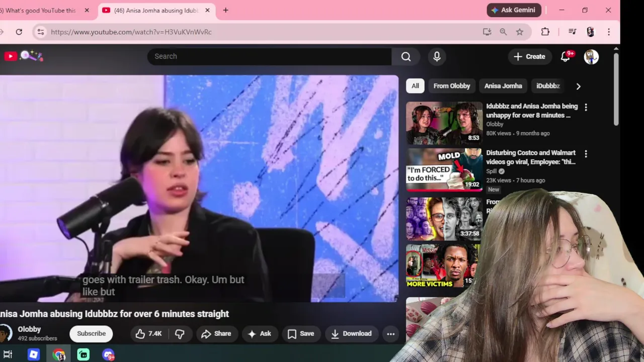Expand more filter chips with right chevron

578,86
